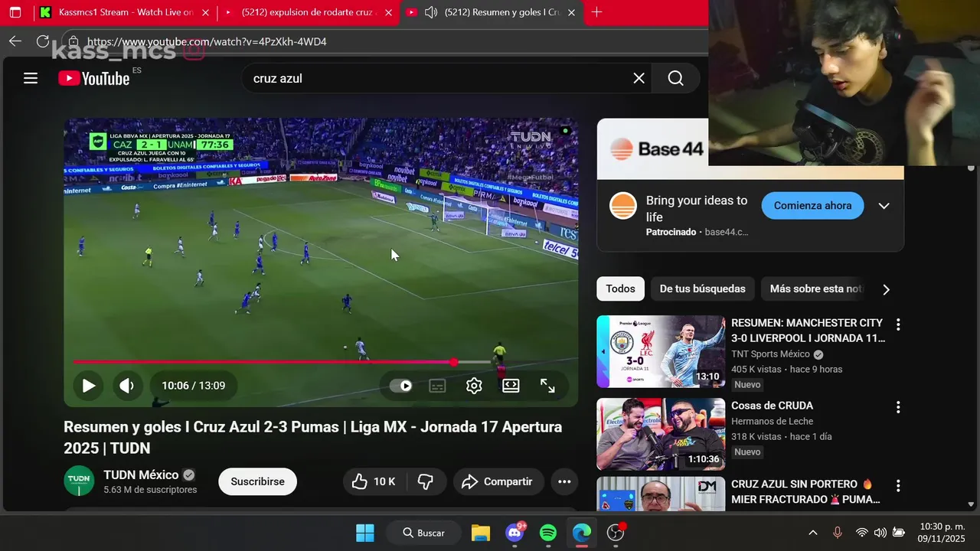Open options for 'CRUZ AZUL SIN PORTERO' video
980x551 pixels.
click(x=898, y=485)
